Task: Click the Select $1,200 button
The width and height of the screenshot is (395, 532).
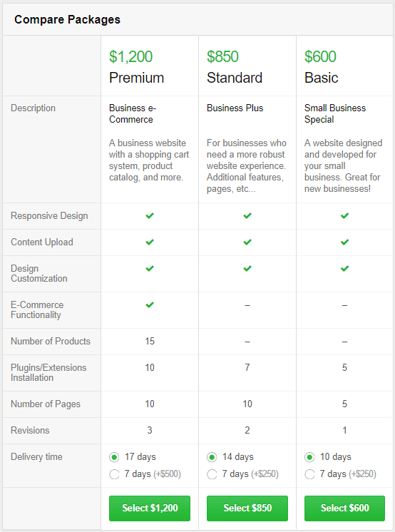Action: tap(150, 508)
